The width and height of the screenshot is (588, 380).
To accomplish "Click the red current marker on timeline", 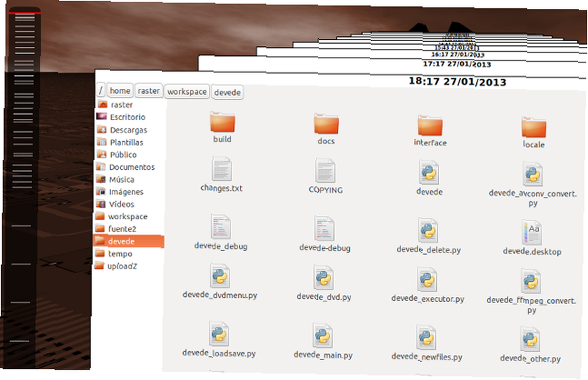I will click(25, 14).
